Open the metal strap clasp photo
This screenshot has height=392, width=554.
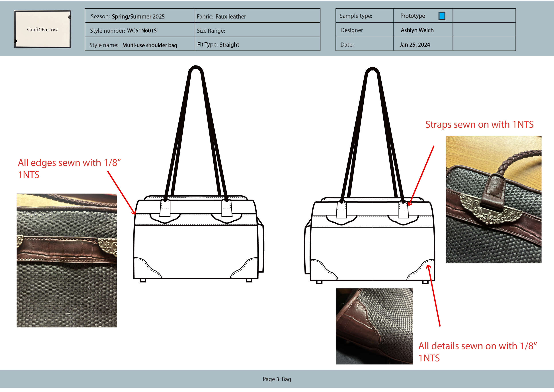494,200
